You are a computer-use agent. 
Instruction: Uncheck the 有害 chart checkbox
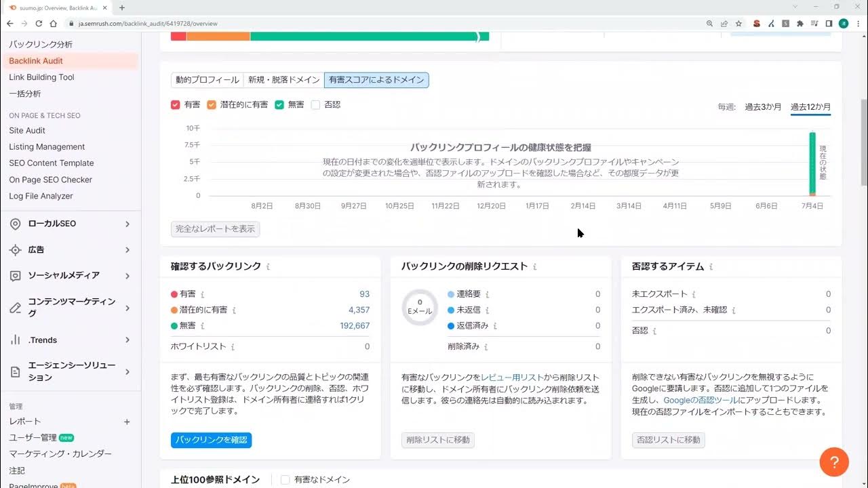(176, 105)
